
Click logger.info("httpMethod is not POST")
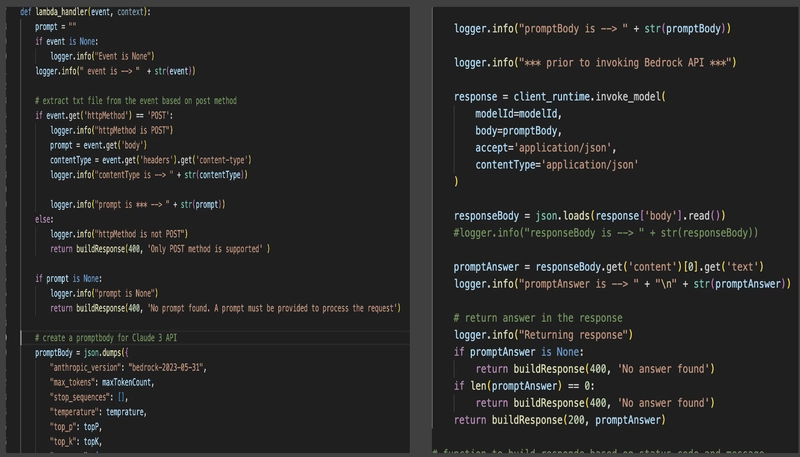119,234
